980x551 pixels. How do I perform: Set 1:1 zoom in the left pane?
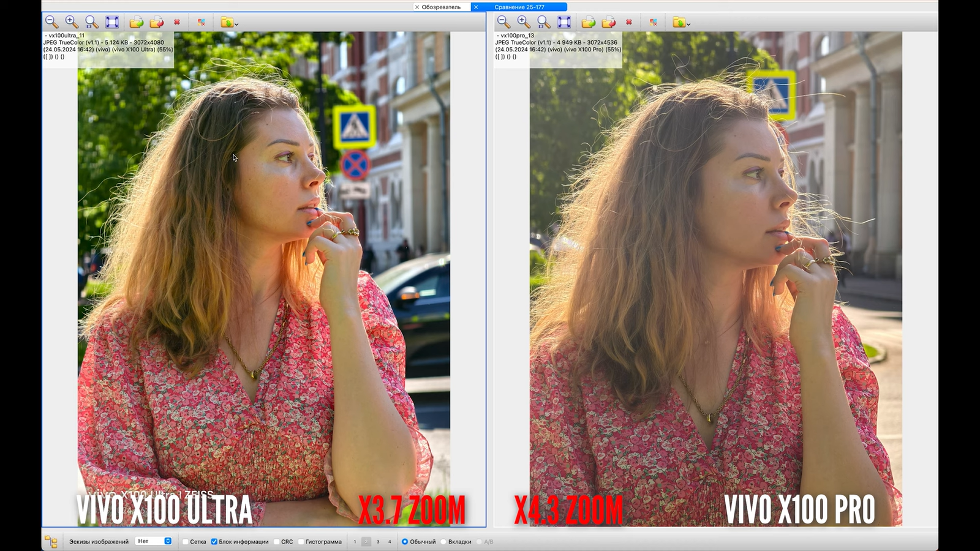92,22
